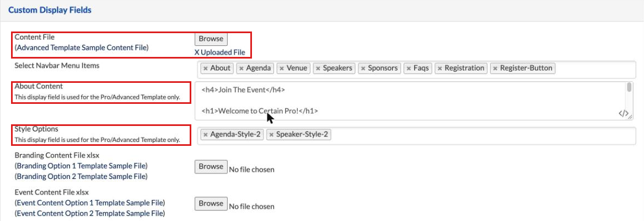
Task: Toggle HTML source view icon
Action: coord(623,114)
